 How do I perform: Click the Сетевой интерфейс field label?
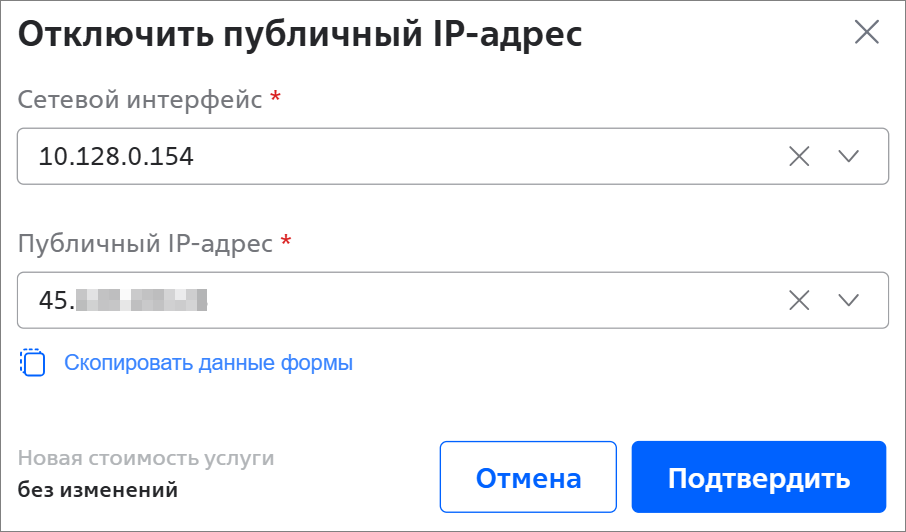(140, 100)
